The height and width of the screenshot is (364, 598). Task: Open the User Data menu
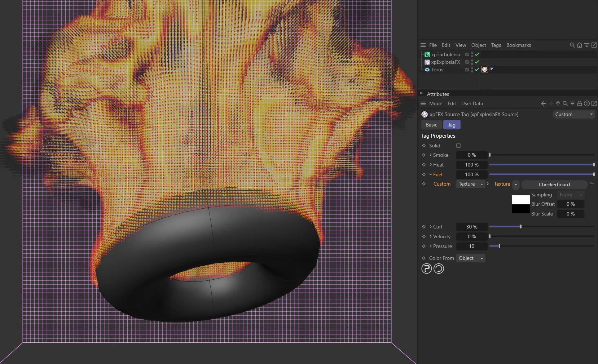pyautogui.click(x=472, y=103)
